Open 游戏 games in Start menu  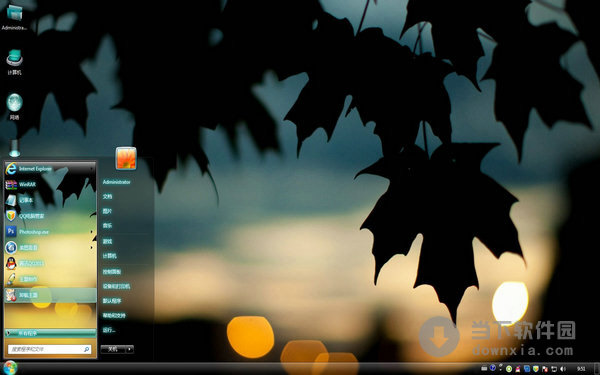click(107, 241)
